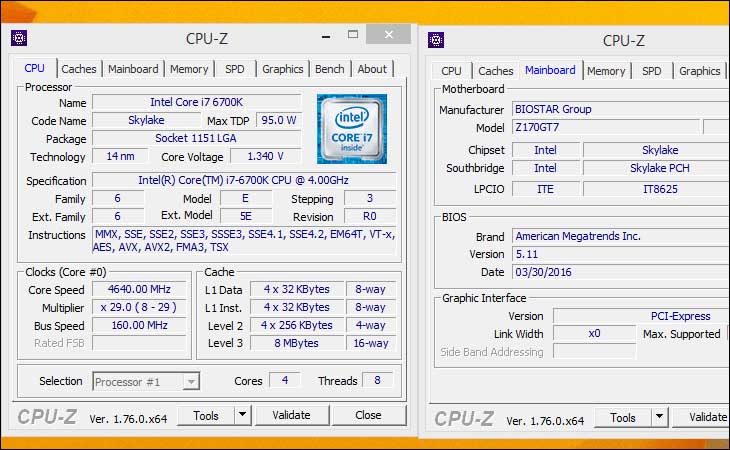Click the empty Rated FSB field
Image resolution: width=730 pixels, height=450 pixels.
pyautogui.click(x=139, y=343)
